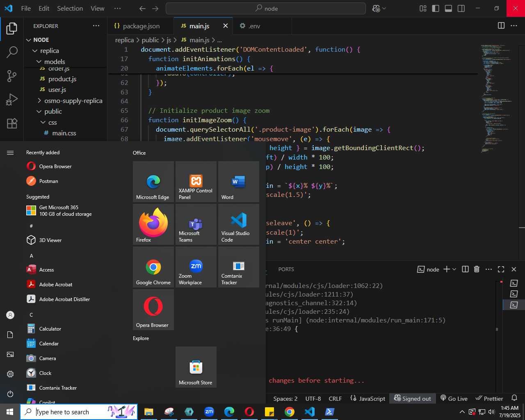Go back using the navigation arrow
This screenshot has height=420, width=525.
142,8
